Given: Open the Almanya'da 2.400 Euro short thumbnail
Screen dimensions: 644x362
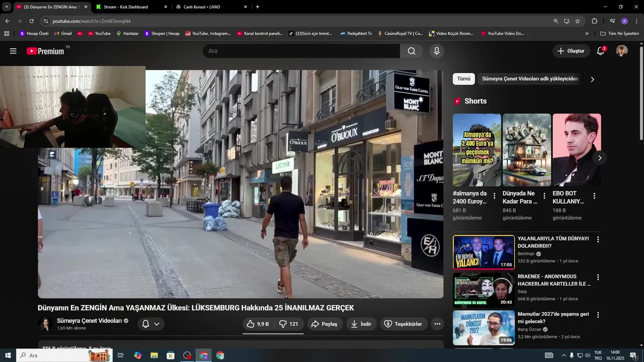Looking at the screenshot, I should (x=476, y=150).
